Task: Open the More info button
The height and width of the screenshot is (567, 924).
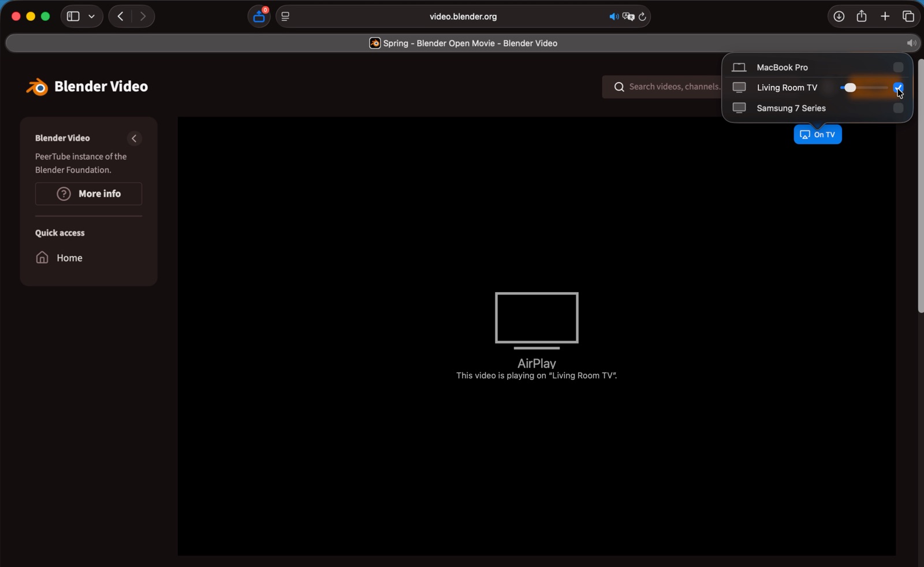Action: tap(88, 194)
